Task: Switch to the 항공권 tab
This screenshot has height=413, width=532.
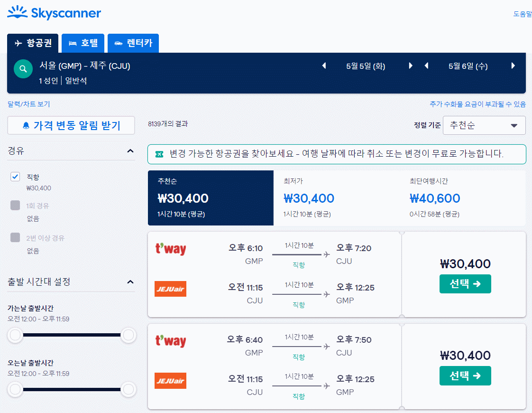Action: click(x=33, y=43)
